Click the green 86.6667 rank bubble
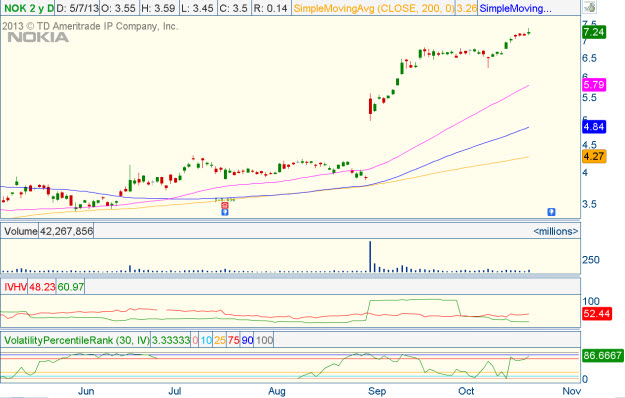This screenshot has height=398, width=625. (603, 355)
